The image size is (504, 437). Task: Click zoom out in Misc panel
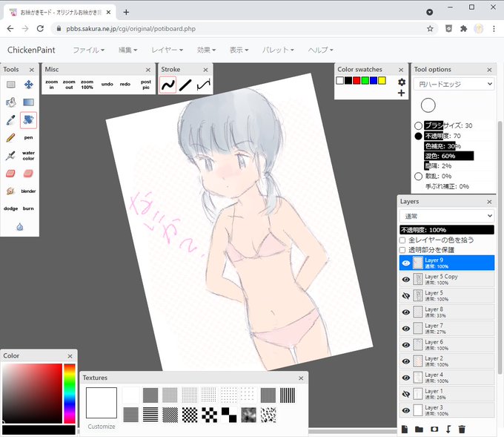[69, 85]
